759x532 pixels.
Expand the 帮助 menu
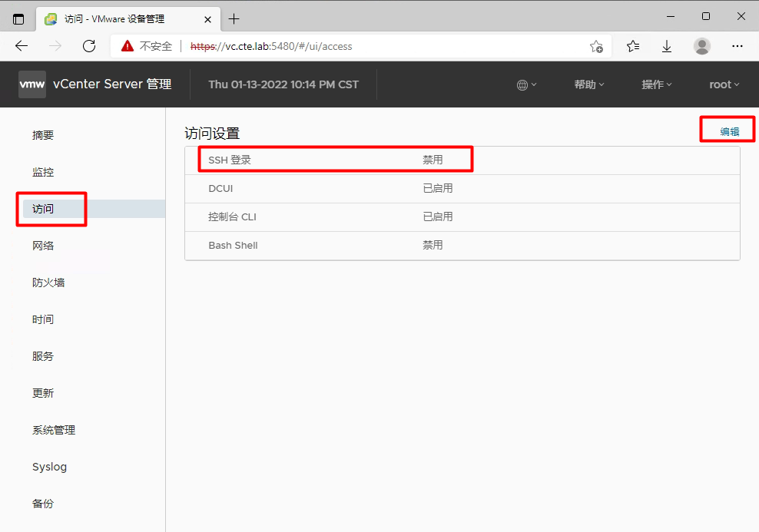588,84
